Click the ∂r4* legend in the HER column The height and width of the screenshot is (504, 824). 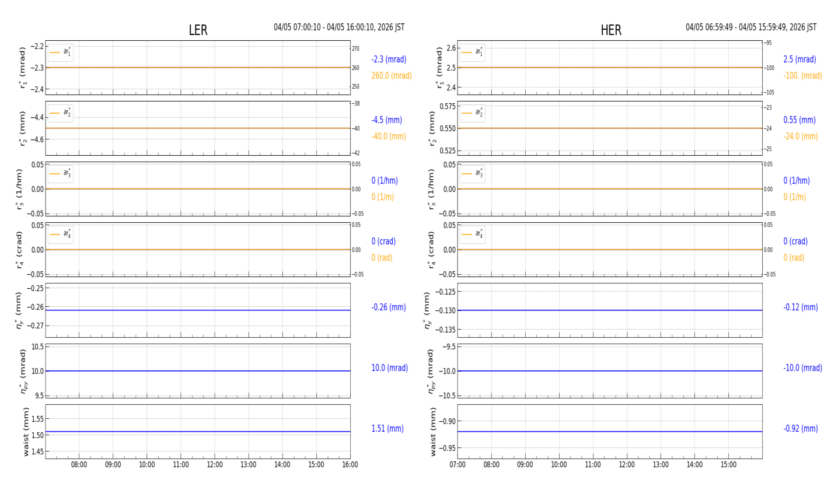click(472, 235)
